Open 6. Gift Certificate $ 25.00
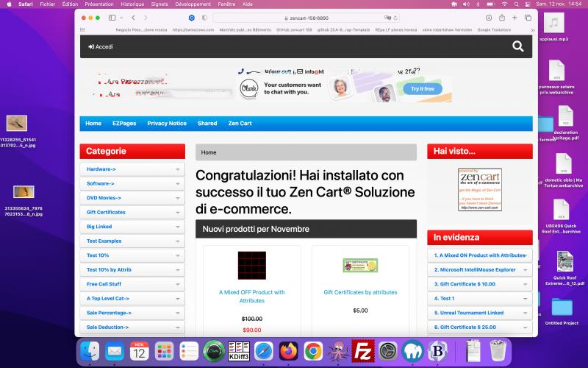Screen dimensions: 588x368 (x=480, y=327)
